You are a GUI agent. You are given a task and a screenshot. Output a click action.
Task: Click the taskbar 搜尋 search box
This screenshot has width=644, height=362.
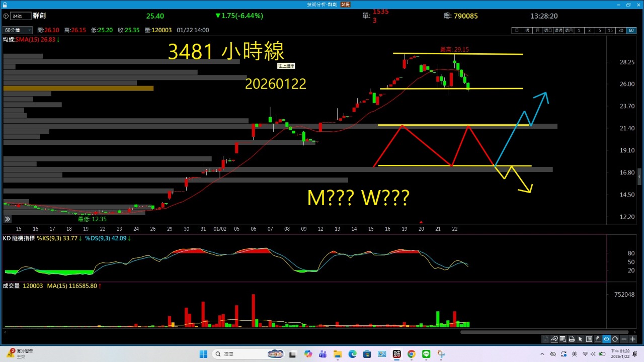(250, 354)
